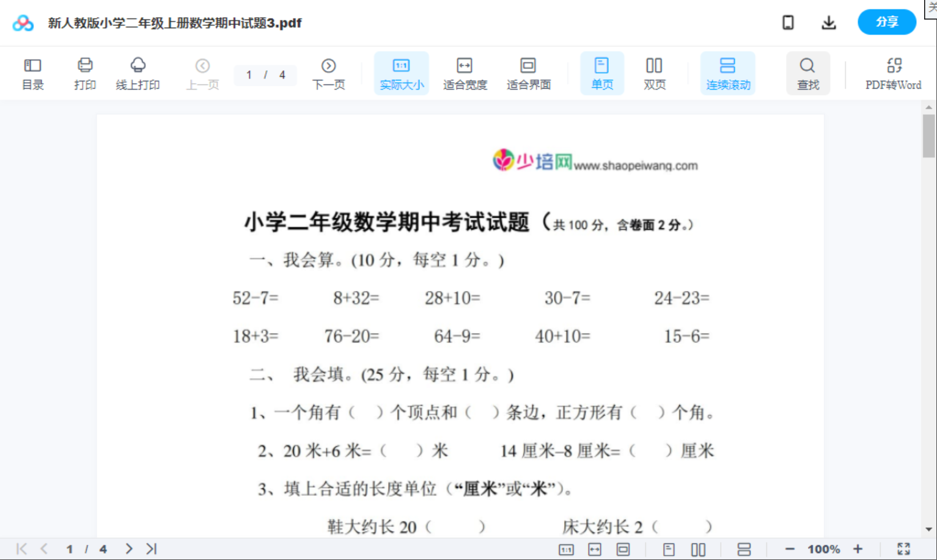This screenshot has height=560, width=937.
Task: Download the PDF file
Action: click(x=829, y=22)
